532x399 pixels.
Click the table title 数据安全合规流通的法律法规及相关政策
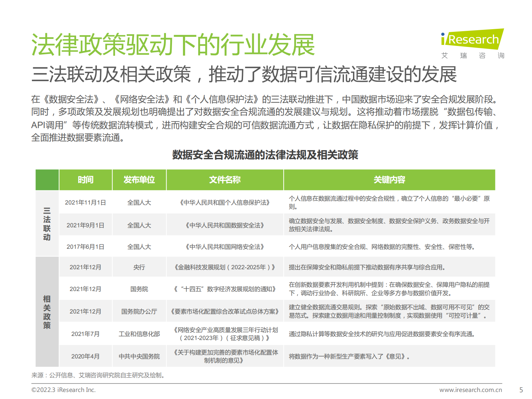point(265,155)
